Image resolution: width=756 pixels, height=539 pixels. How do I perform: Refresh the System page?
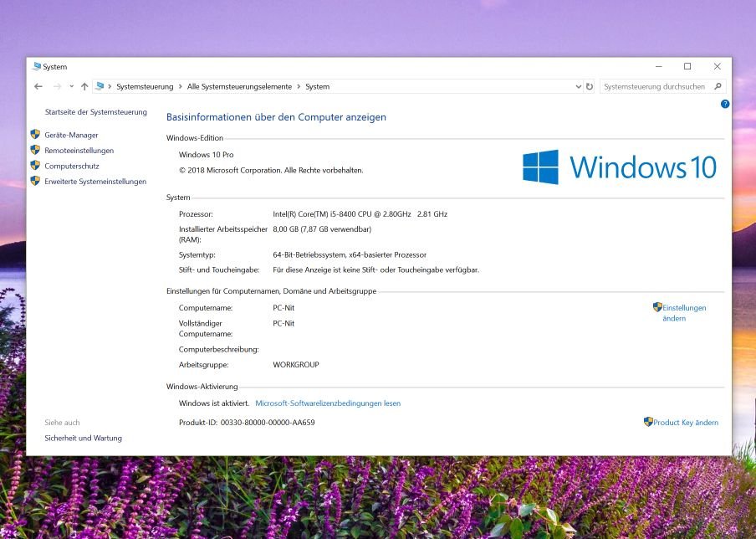click(590, 86)
